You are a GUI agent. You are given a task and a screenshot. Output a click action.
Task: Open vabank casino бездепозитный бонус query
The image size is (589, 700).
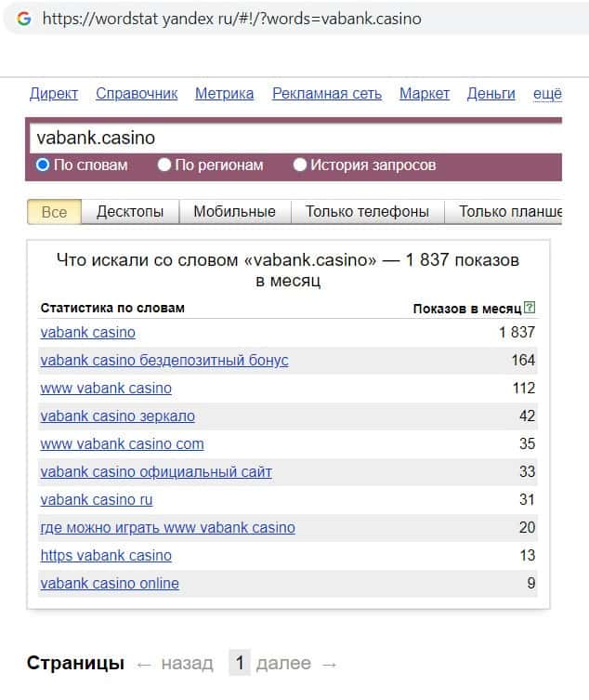[164, 361]
